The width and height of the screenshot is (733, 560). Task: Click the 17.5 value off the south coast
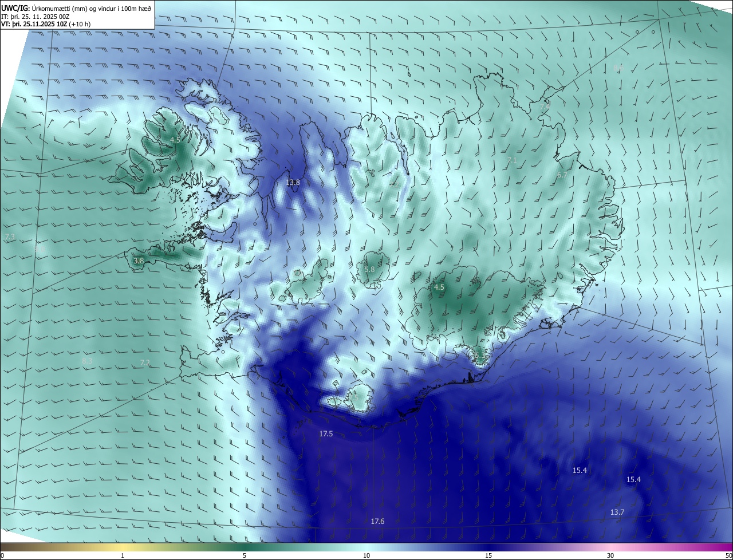click(326, 434)
